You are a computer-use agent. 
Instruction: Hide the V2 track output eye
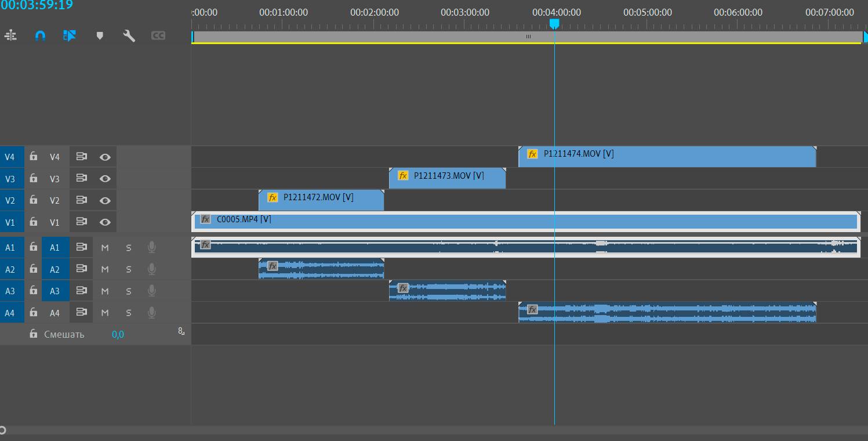pos(105,200)
